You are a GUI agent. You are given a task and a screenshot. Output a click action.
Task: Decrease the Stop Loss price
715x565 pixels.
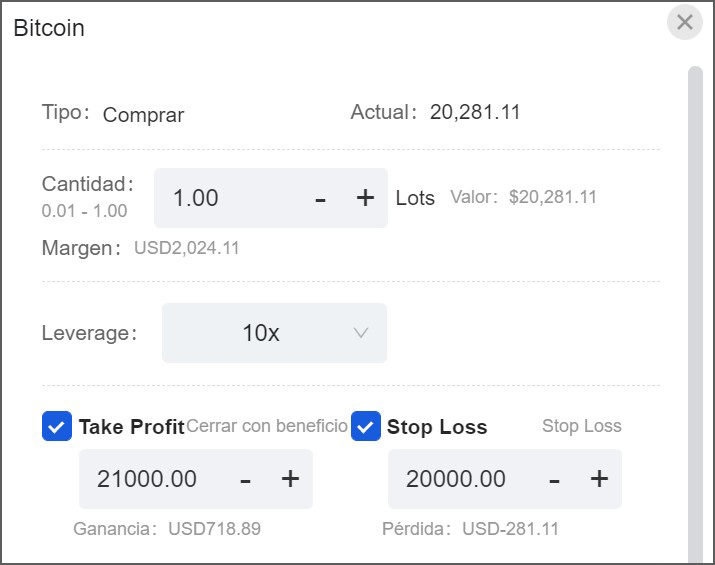(555, 479)
